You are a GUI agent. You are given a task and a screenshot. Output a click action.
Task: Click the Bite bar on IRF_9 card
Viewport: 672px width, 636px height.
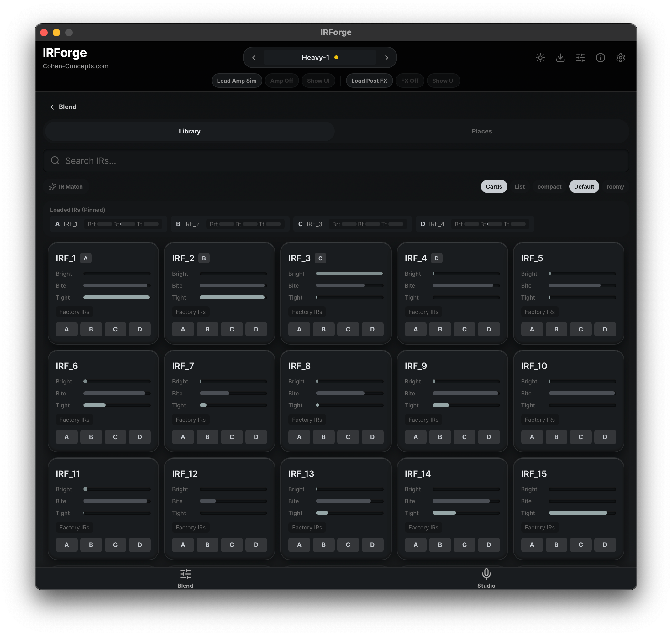pyautogui.click(x=466, y=393)
